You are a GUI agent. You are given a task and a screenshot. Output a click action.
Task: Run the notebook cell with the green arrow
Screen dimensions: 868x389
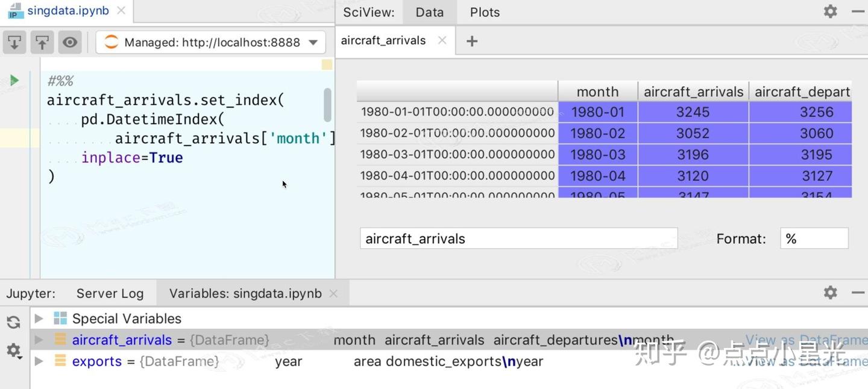13,79
